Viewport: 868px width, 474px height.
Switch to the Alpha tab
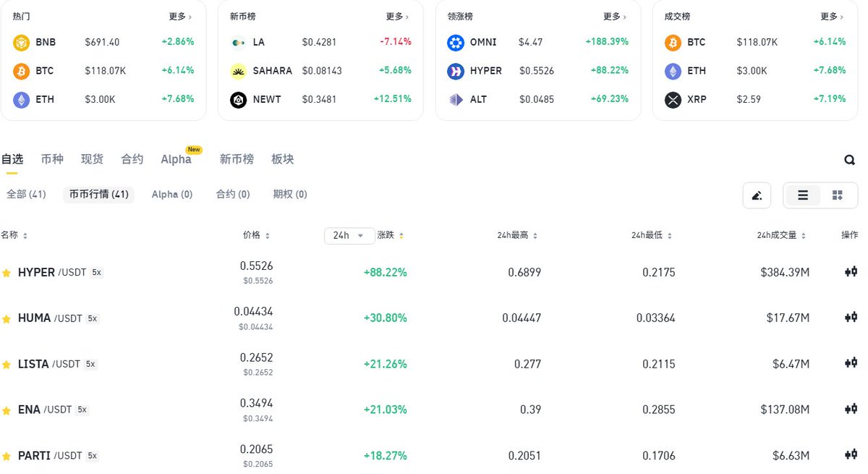(176, 159)
